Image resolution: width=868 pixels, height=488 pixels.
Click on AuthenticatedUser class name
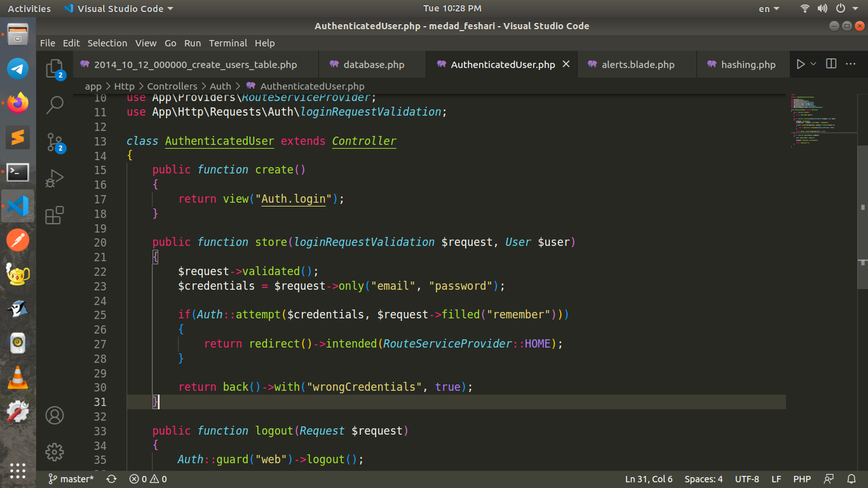point(219,141)
